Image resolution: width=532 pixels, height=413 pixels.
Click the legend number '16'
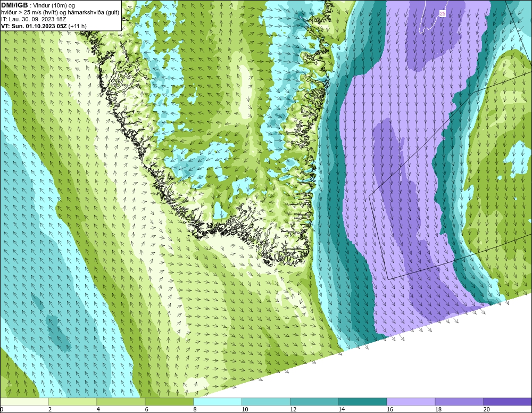390,409
